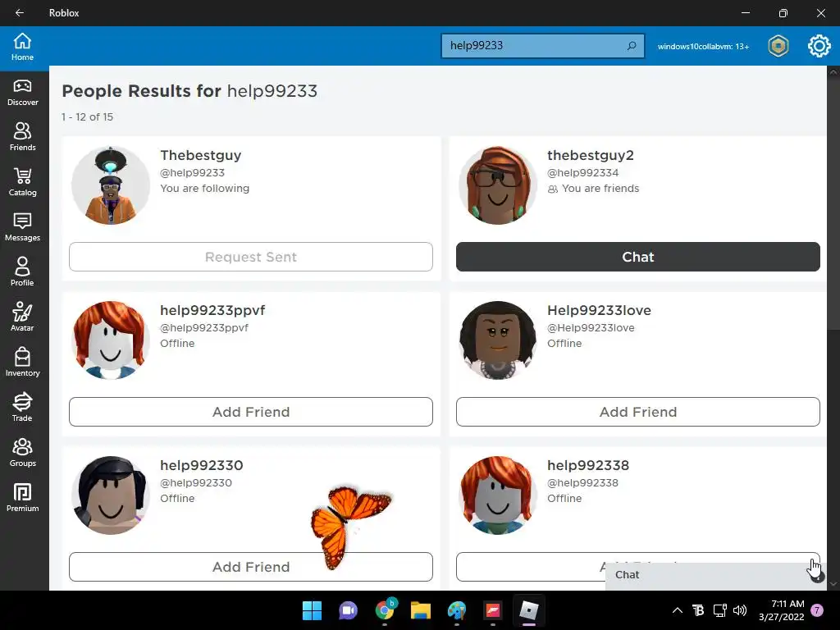Open Messages from the sidebar
Viewport: 840px width, 630px height.
22,228
